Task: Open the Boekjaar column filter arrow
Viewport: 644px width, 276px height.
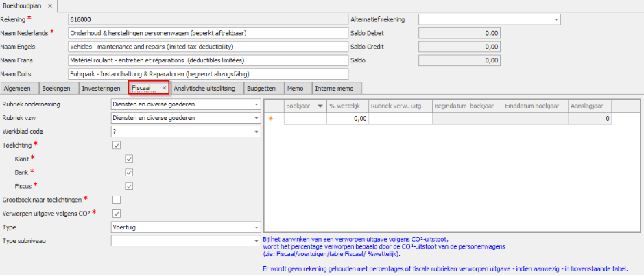Action: click(x=320, y=106)
